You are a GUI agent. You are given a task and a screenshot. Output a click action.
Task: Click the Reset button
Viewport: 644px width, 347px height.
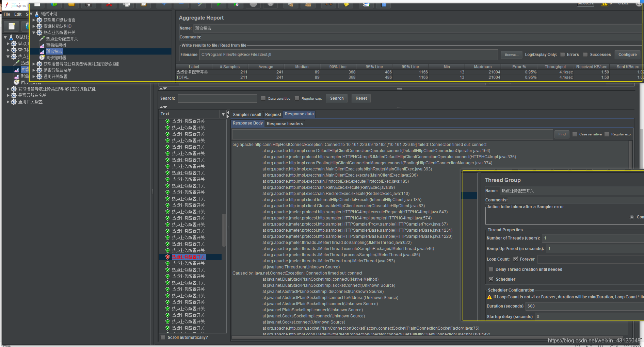click(x=361, y=98)
